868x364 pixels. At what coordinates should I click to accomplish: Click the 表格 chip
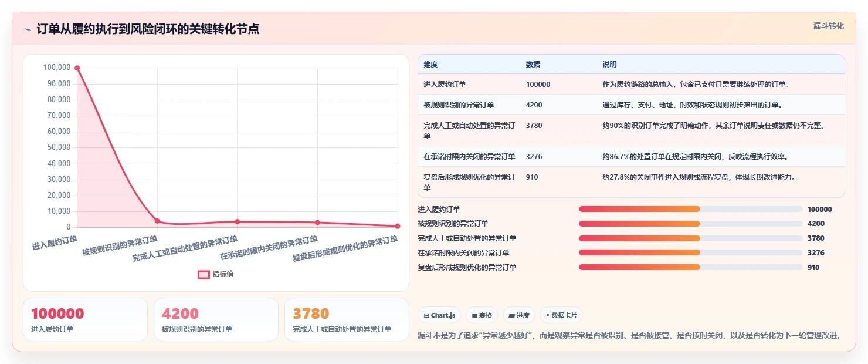(x=482, y=315)
